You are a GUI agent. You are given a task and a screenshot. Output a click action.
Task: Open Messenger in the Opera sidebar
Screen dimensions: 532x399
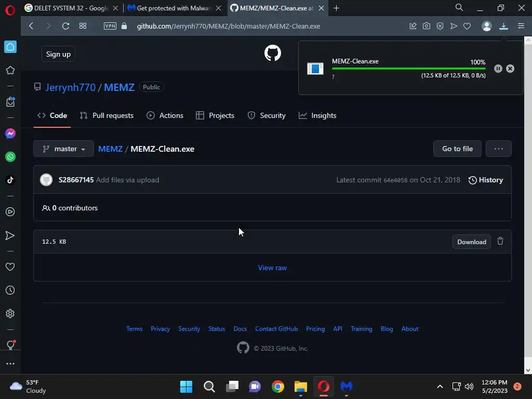pyautogui.click(x=10, y=134)
